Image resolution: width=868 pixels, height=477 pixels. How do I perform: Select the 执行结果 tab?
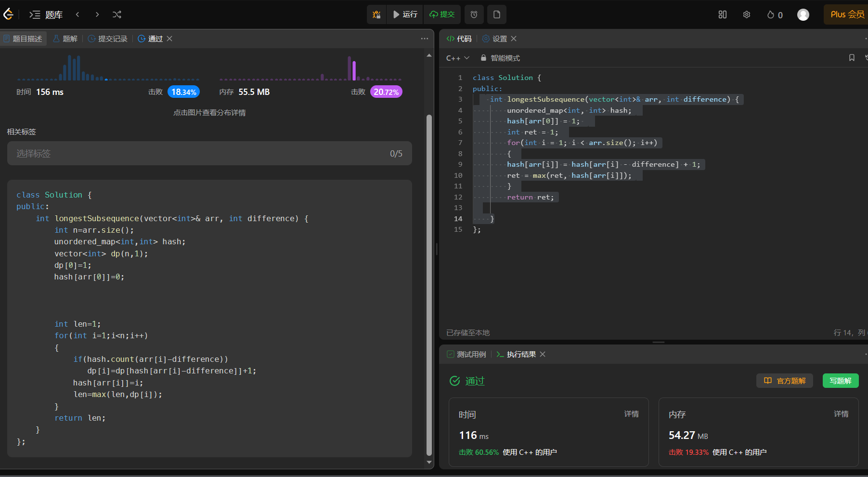516,354
